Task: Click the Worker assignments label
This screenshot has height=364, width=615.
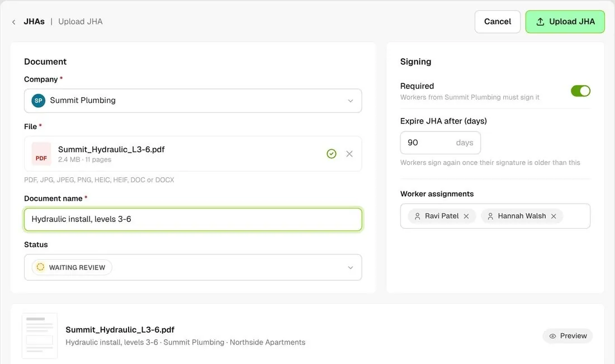Action: click(x=437, y=194)
